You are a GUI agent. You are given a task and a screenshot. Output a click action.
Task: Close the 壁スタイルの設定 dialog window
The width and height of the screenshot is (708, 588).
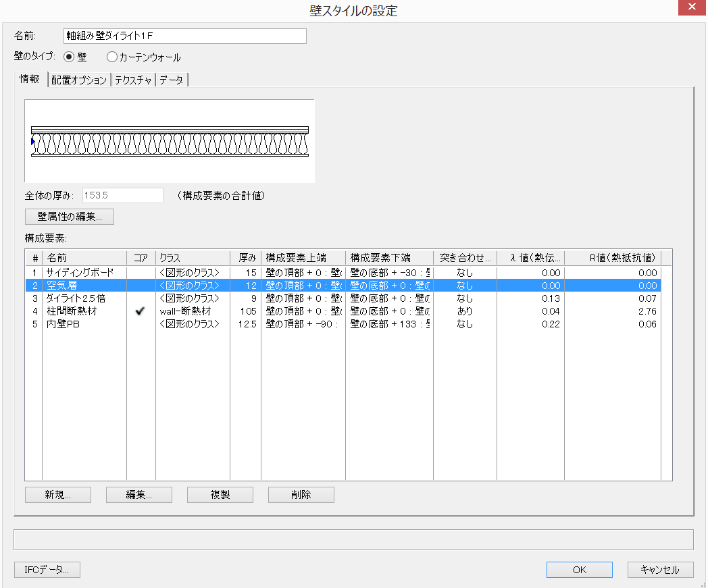pos(692,8)
